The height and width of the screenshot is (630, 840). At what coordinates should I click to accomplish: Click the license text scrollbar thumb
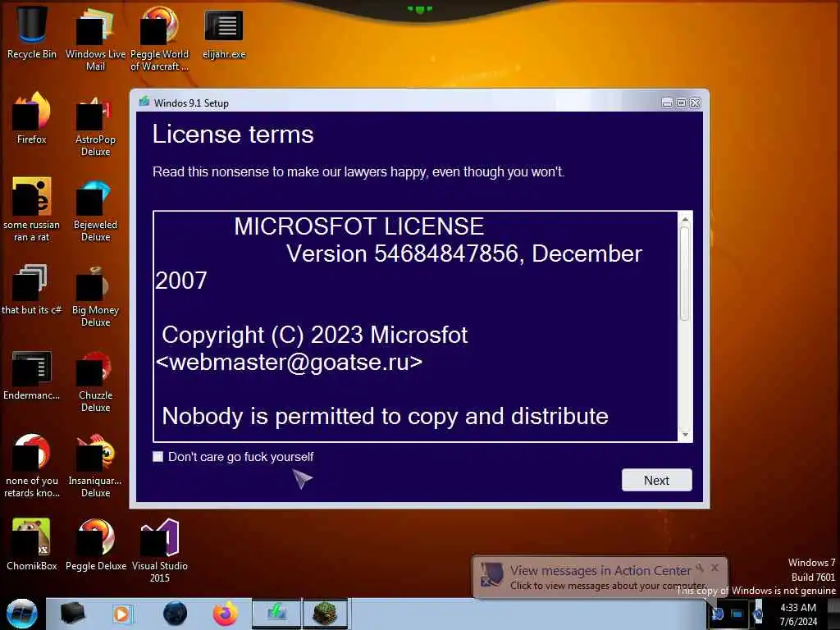[x=685, y=273]
